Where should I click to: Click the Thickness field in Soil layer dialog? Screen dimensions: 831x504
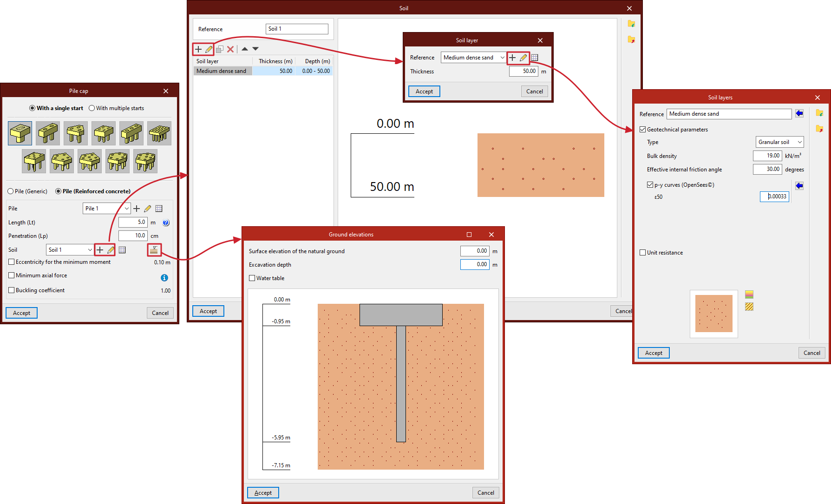(523, 72)
